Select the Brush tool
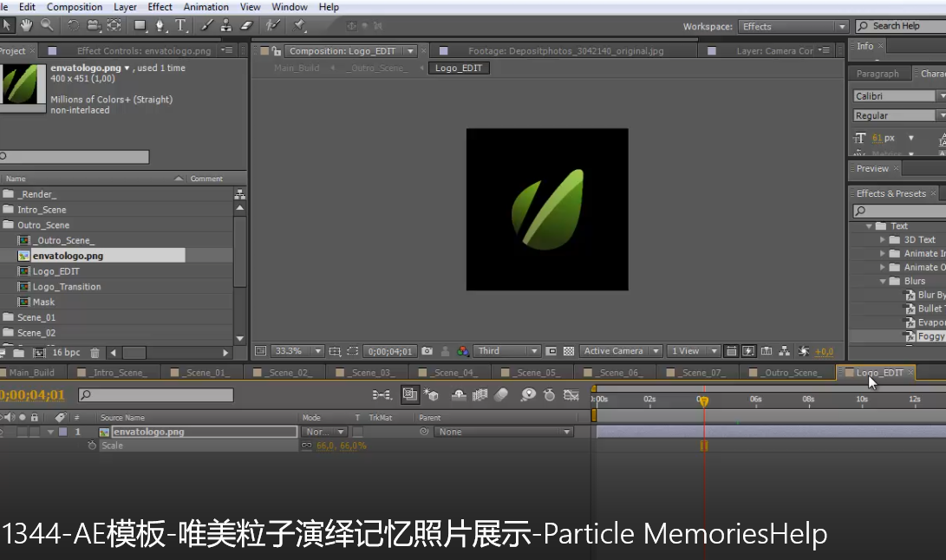The width and height of the screenshot is (946, 560). pyautogui.click(x=206, y=25)
